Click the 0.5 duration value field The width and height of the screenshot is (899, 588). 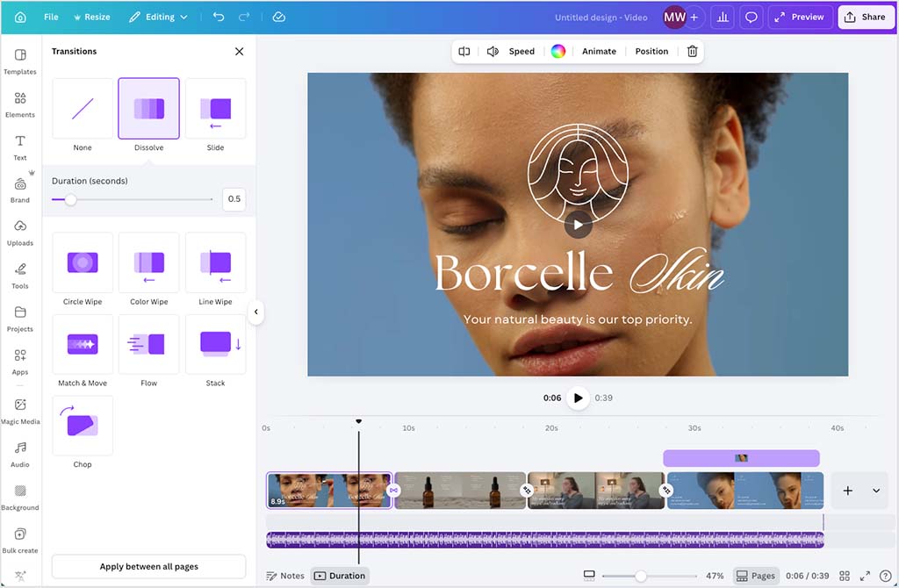pos(234,199)
